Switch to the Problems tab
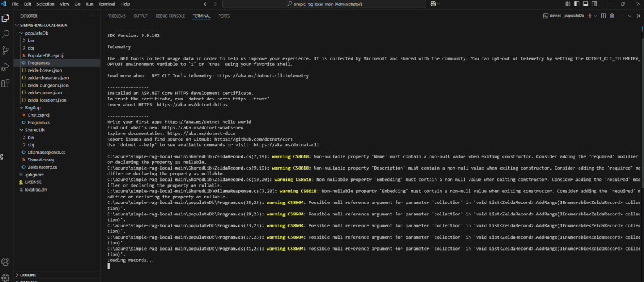 (x=116, y=16)
